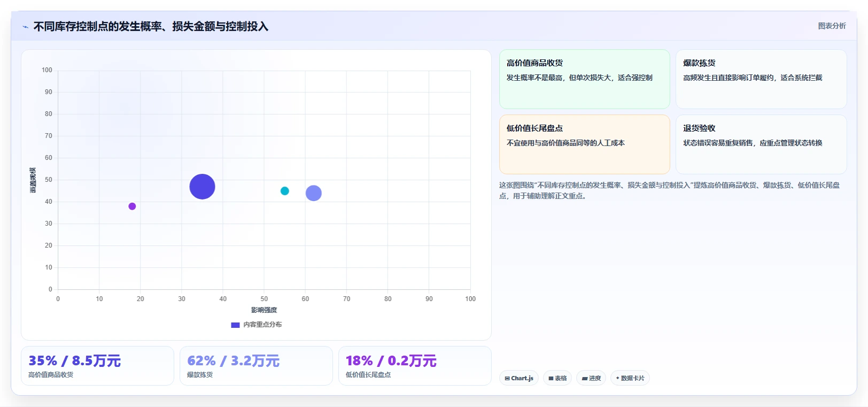Click the 数据卡片 chip sparkle icon
This screenshot has height=407, width=868.
coord(618,378)
